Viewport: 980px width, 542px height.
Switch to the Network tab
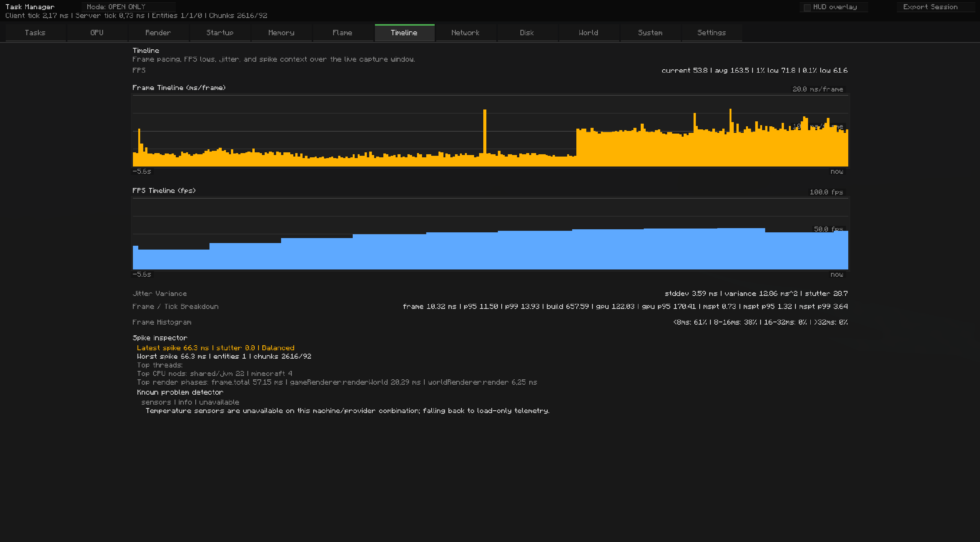pyautogui.click(x=466, y=33)
